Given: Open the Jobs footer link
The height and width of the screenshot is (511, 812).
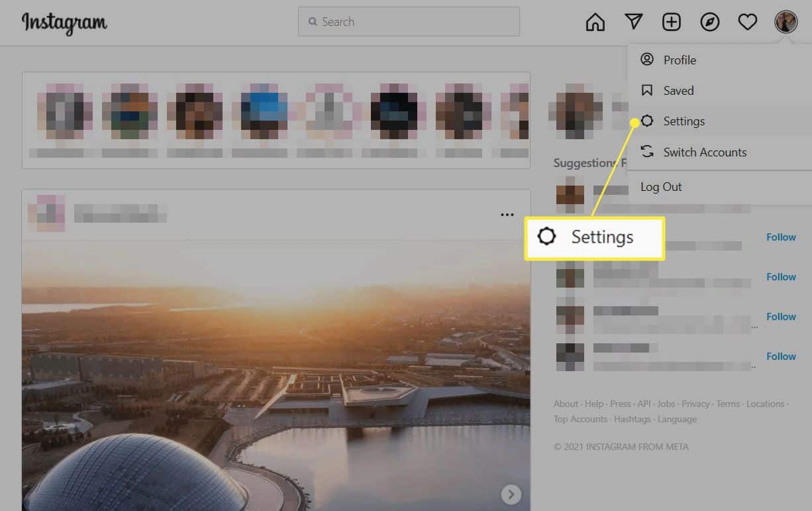Looking at the screenshot, I should pyautogui.click(x=666, y=404).
